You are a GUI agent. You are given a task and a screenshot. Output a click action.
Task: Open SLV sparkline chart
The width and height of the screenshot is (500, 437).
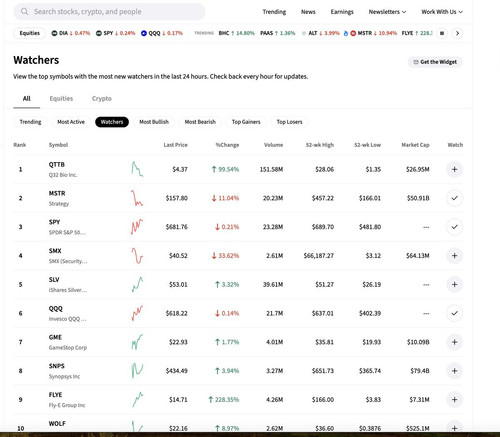click(x=137, y=284)
